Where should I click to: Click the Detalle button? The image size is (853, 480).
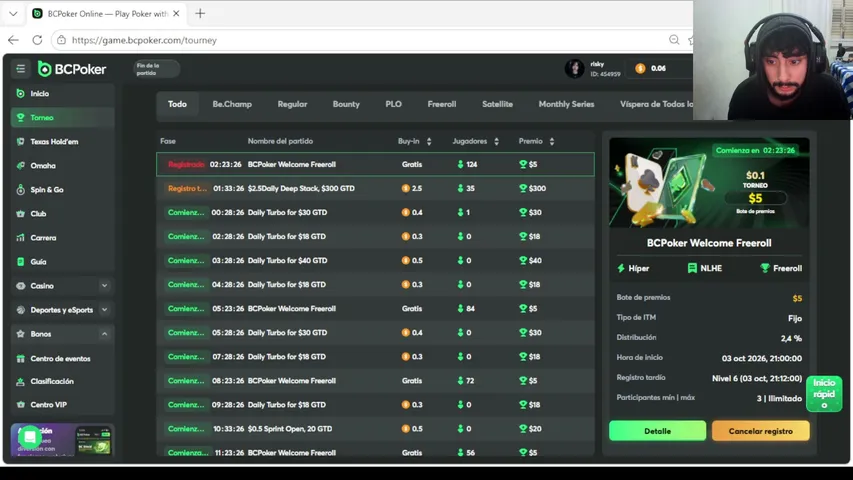click(657, 431)
